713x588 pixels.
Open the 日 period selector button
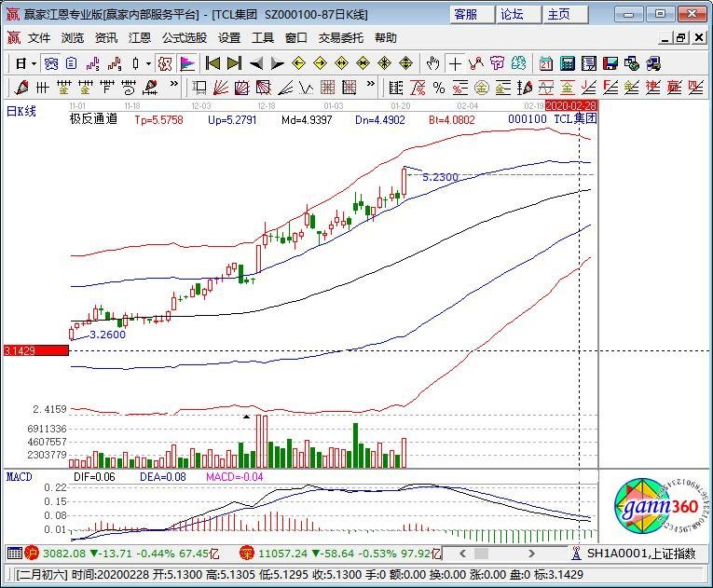pos(21,63)
